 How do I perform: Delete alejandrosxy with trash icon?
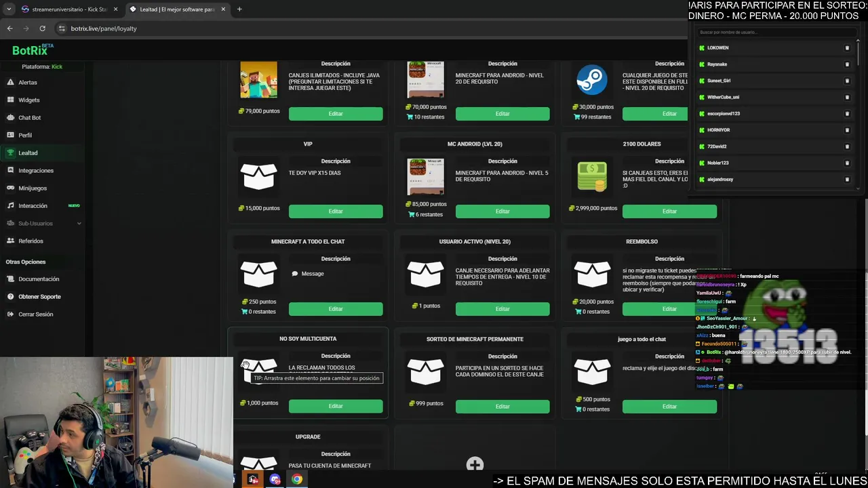847,179
